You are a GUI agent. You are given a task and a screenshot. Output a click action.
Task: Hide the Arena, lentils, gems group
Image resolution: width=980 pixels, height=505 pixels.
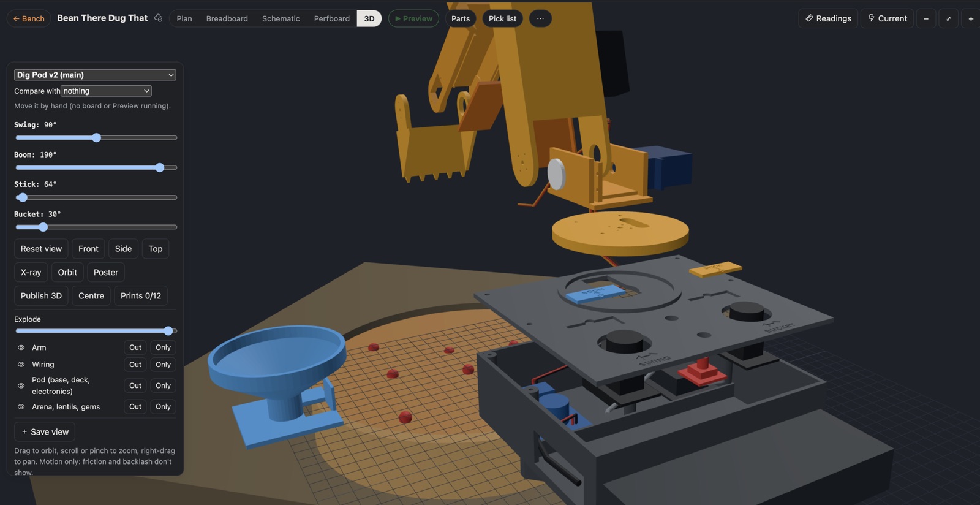point(21,407)
